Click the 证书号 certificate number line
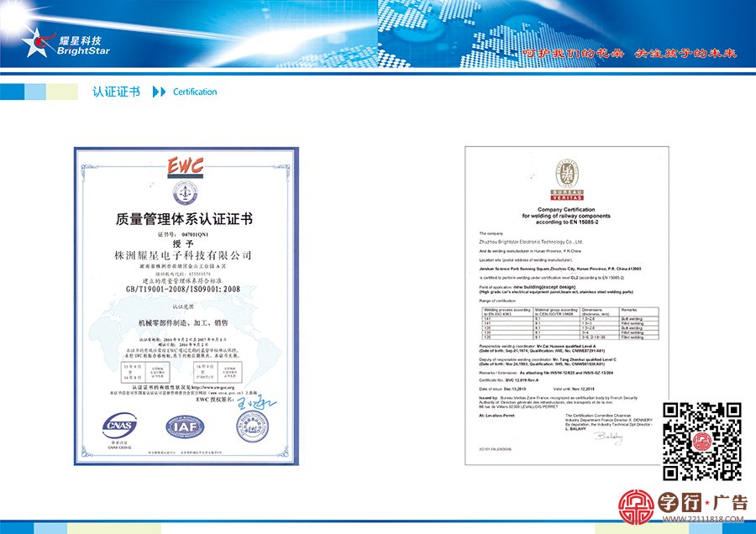 pyautogui.click(x=183, y=234)
